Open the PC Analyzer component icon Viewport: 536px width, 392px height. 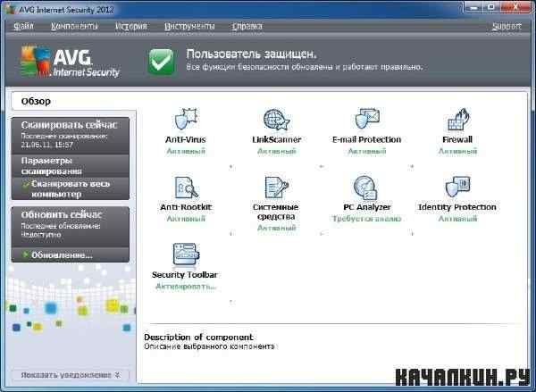coord(365,188)
